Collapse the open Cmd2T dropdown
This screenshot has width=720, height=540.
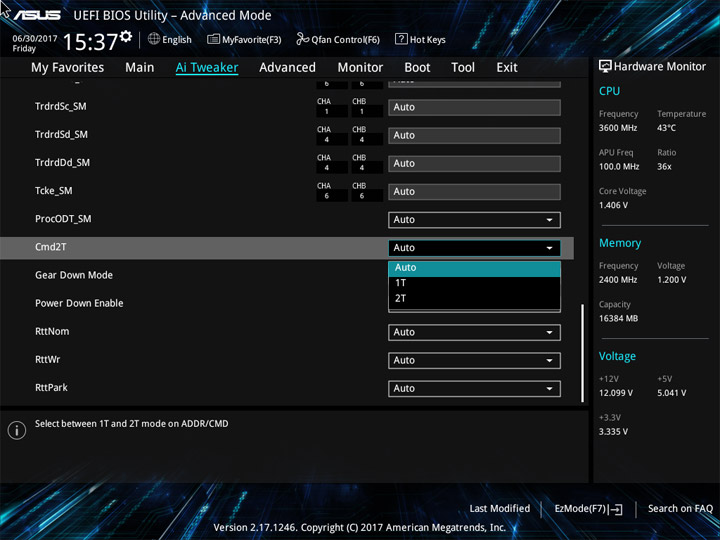[474, 248]
